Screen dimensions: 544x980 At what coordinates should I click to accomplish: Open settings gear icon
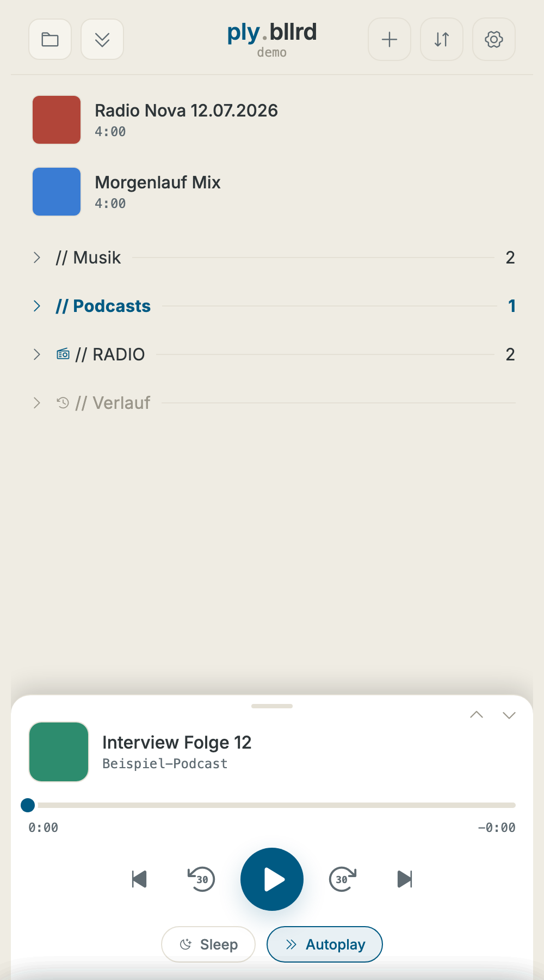coord(494,39)
